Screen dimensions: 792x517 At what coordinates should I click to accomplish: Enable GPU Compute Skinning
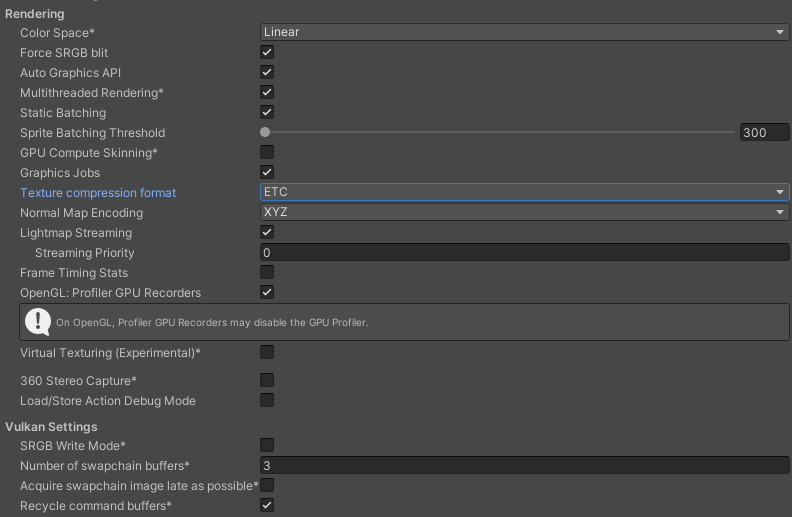coord(267,152)
